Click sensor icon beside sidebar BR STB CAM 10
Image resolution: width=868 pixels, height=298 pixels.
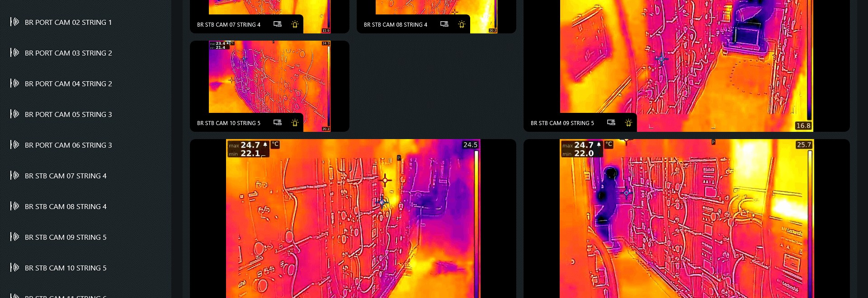15,268
